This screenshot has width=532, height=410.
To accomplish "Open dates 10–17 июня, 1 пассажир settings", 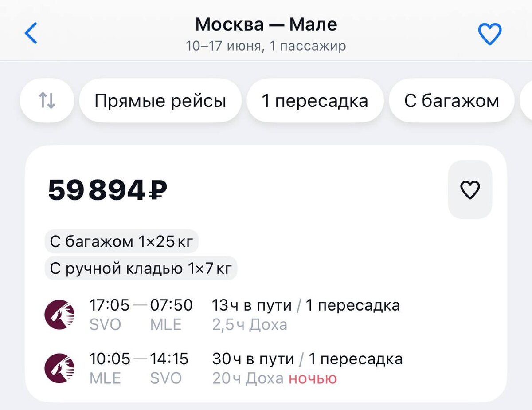I will pyautogui.click(x=266, y=45).
